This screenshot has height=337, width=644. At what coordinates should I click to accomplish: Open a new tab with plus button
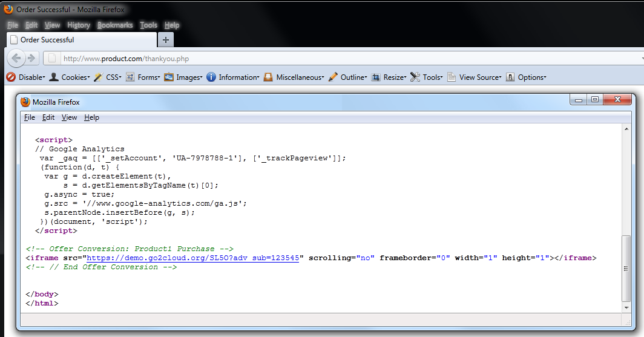[166, 40]
